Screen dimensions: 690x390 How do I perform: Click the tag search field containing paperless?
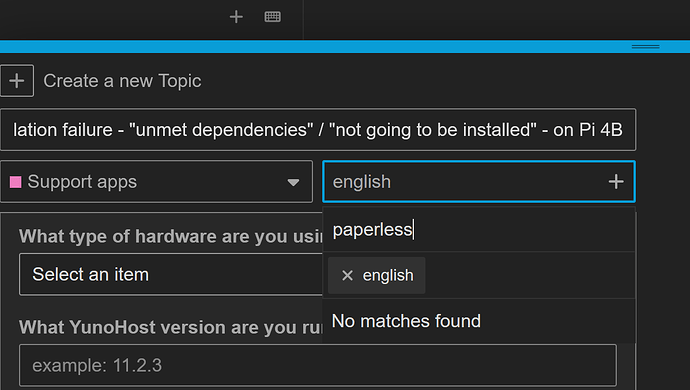[479, 230]
